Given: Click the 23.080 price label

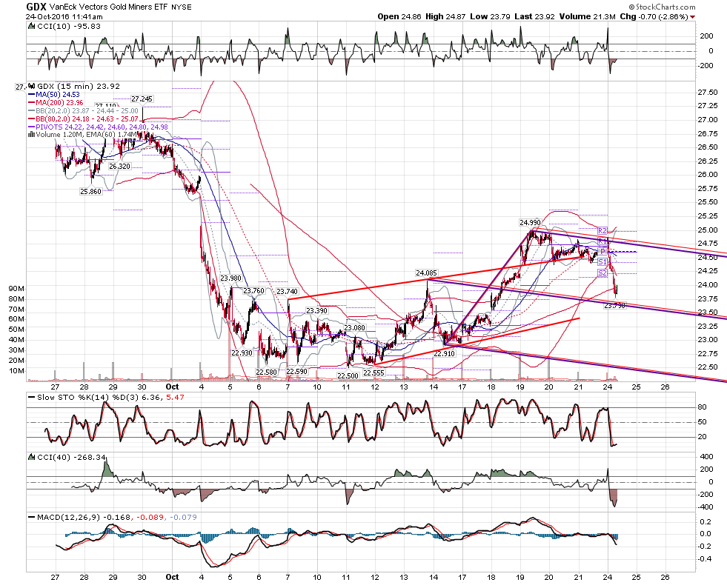Looking at the screenshot, I should pyautogui.click(x=354, y=328).
